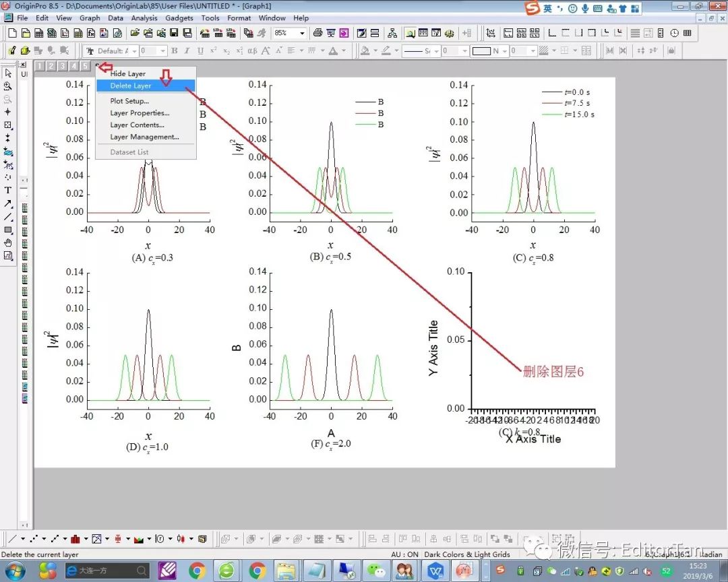
Task: Click the line color pencil swatch
Action: (x=386, y=51)
